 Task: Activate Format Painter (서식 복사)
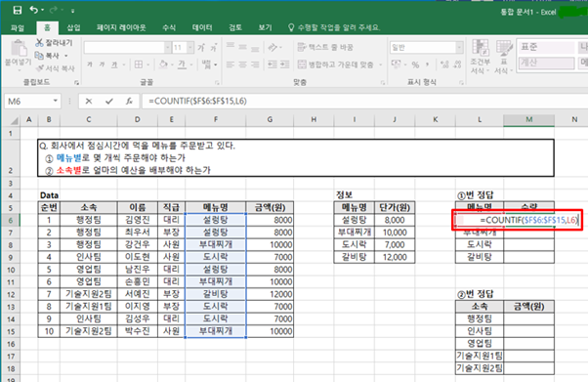click(55, 68)
